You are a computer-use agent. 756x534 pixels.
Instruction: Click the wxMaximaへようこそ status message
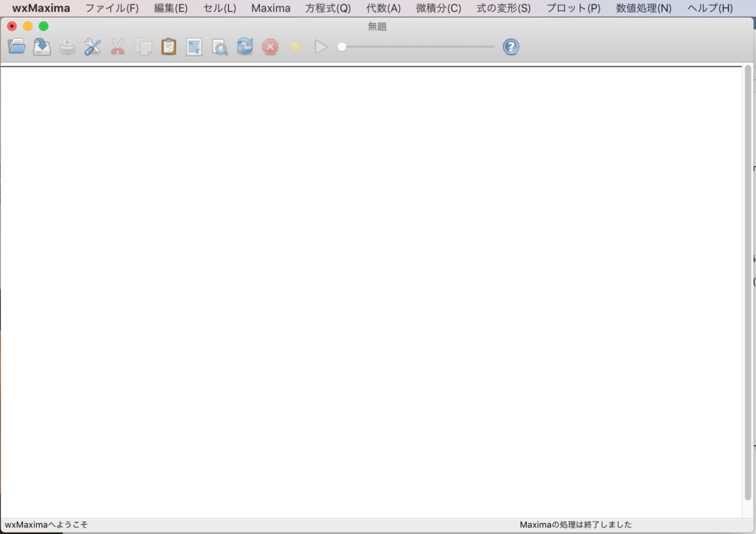pyautogui.click(x=47, y=524)
